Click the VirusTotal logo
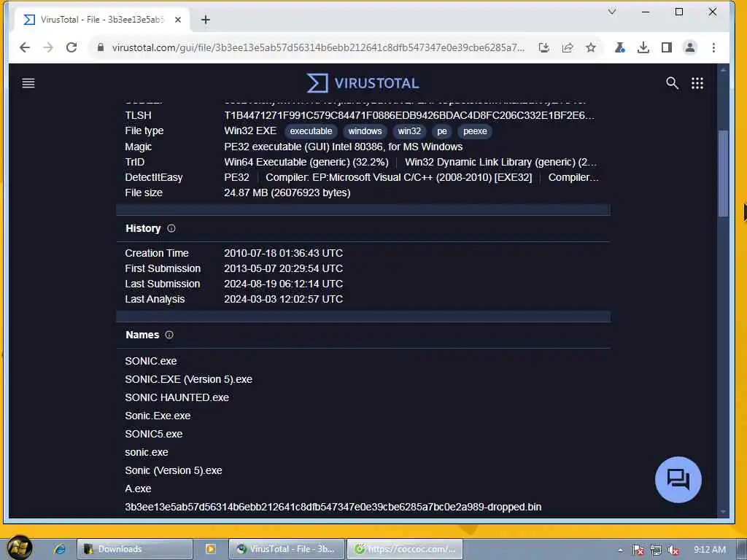 click(x=363, y=83)
